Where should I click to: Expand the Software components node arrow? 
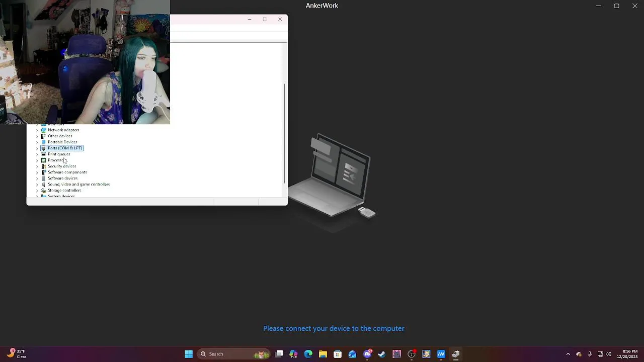click(37, 172)
